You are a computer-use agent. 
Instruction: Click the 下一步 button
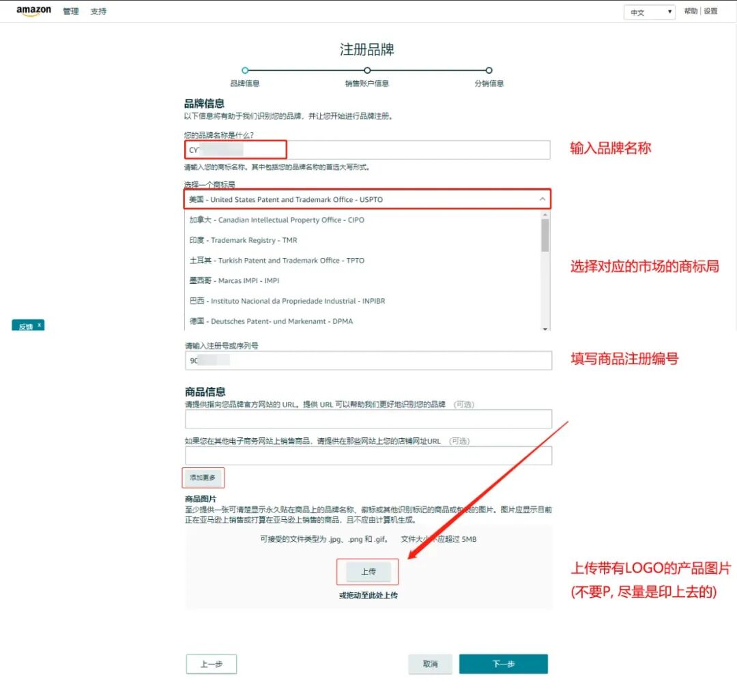click(x=504, y=663)
